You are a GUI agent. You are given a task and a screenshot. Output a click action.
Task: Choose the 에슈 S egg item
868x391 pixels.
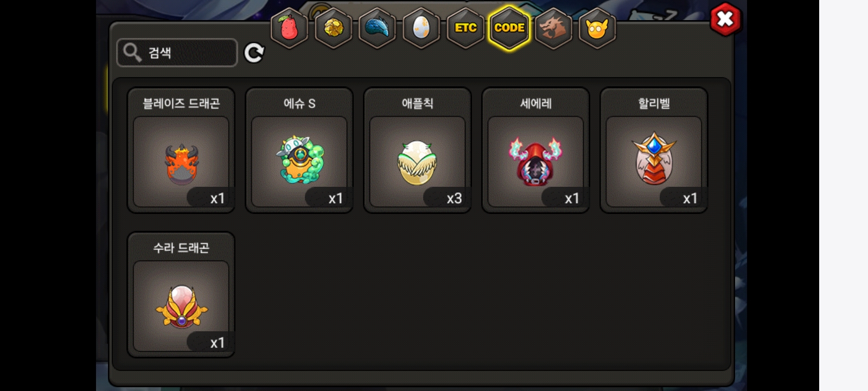(x=299, y=150)
